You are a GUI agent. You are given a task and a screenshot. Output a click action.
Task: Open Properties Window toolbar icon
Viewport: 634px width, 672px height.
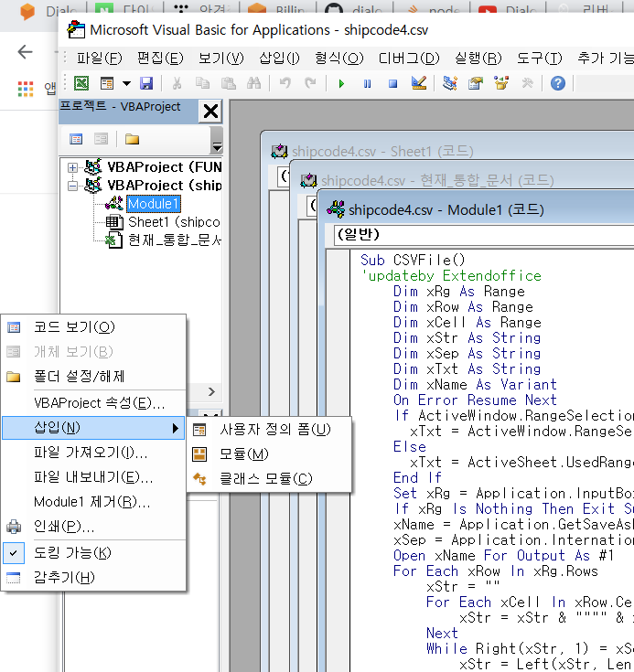(x=476, y=83)
